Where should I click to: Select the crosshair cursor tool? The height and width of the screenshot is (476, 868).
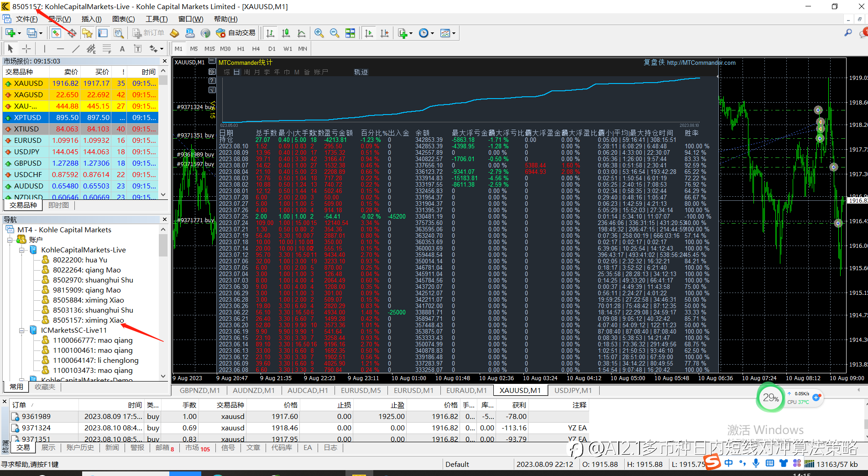point(26,49)
